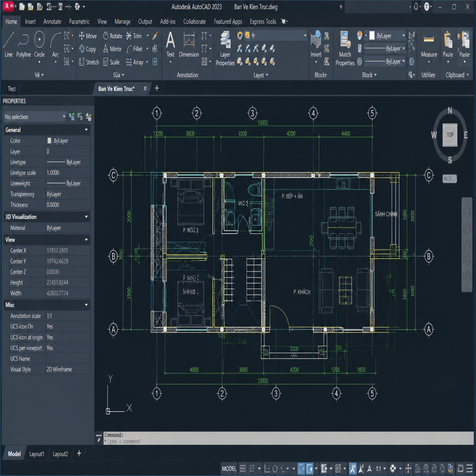Click the Quick Select icon in Properties panel
Screen dimensions: 476x476
89,117
